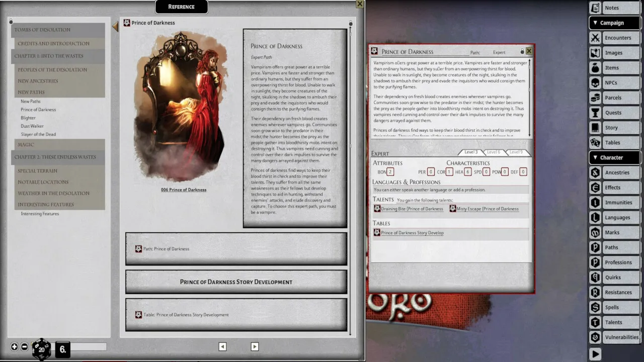Open Languages in the sidebar
Screen dimensions: 644x362
pyautogui.click(x=614, y=217)
